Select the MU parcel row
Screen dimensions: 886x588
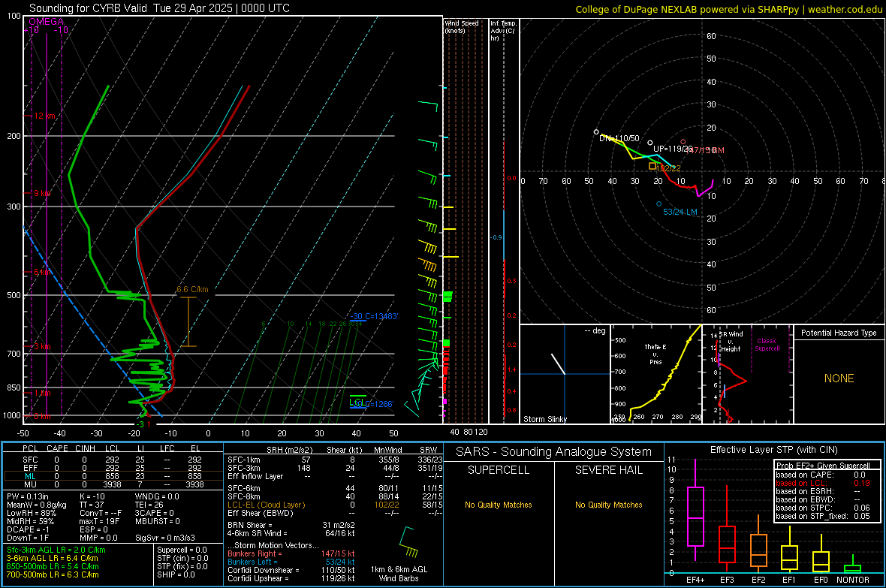point(113,484)
